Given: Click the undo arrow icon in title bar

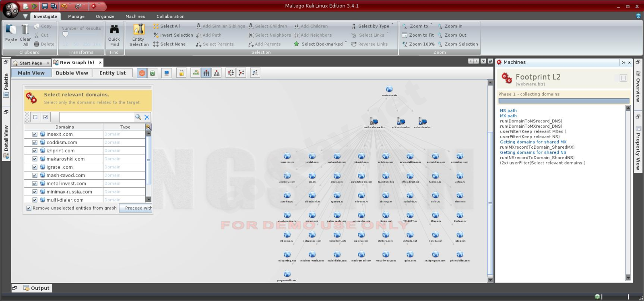Looking at the screenshot, I should point(64,6).
